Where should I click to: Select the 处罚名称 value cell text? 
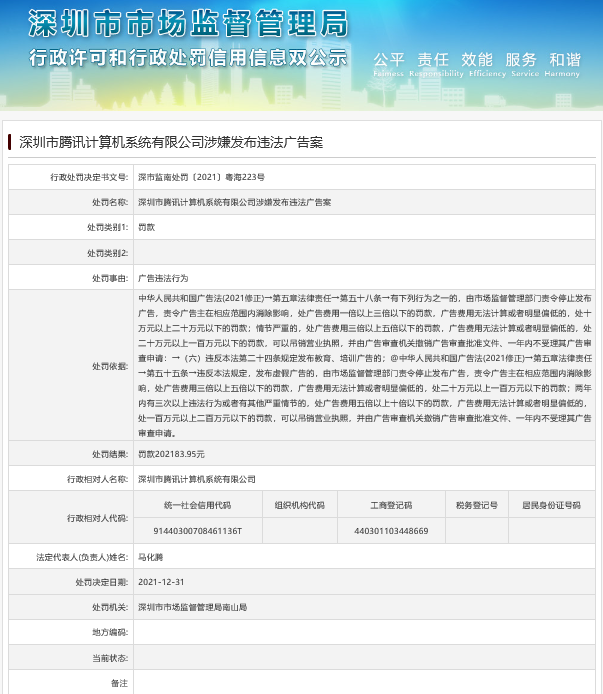pos(235,202)
